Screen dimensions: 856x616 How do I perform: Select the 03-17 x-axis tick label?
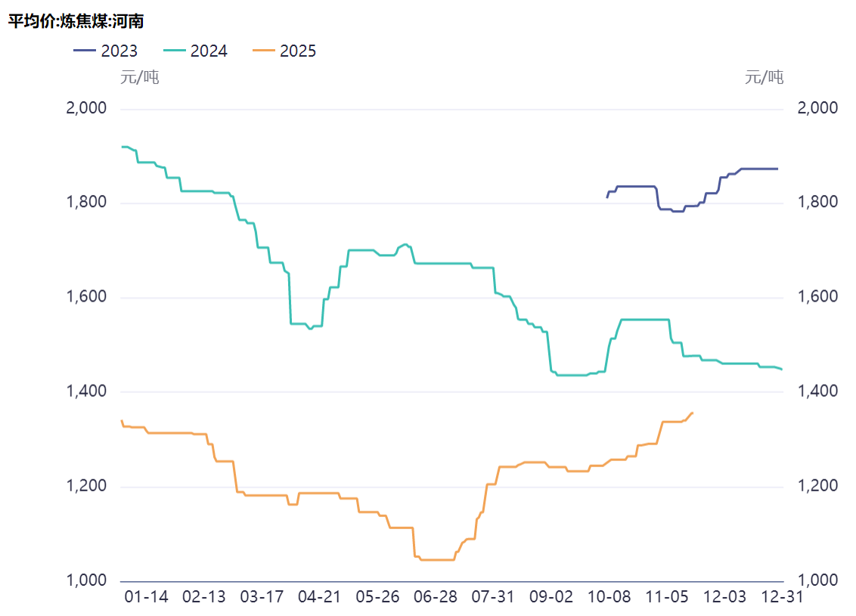(x=262, y=597)
